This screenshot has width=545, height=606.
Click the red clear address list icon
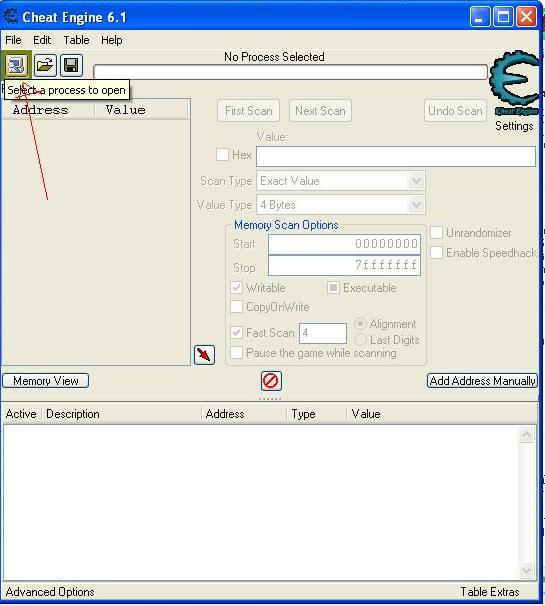(x=271, y=381)
